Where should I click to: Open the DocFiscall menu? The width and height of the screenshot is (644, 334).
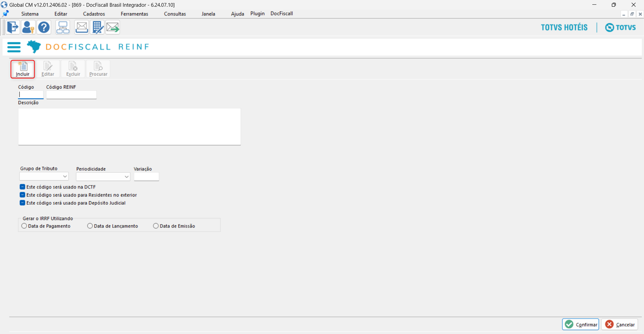tap(282, 13)
